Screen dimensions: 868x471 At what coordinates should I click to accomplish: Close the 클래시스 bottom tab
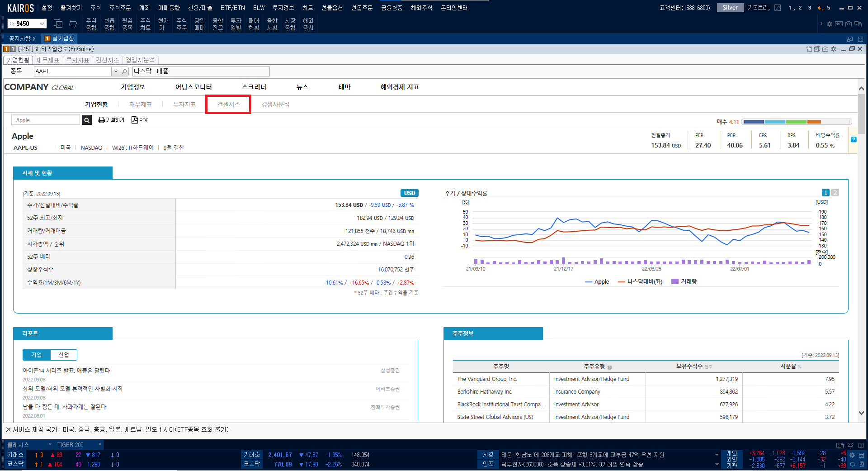tap(50, 444)
